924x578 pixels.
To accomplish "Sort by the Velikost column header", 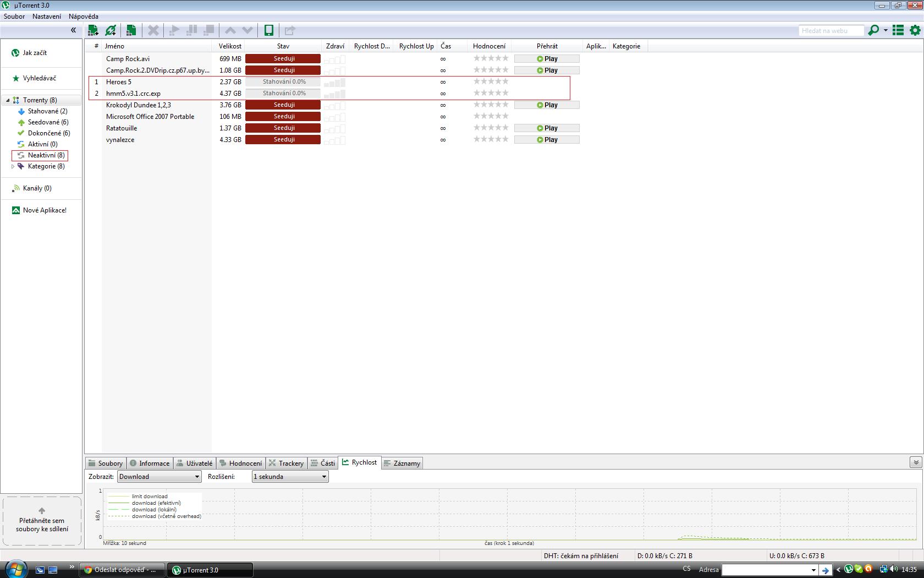I will 229,46.
